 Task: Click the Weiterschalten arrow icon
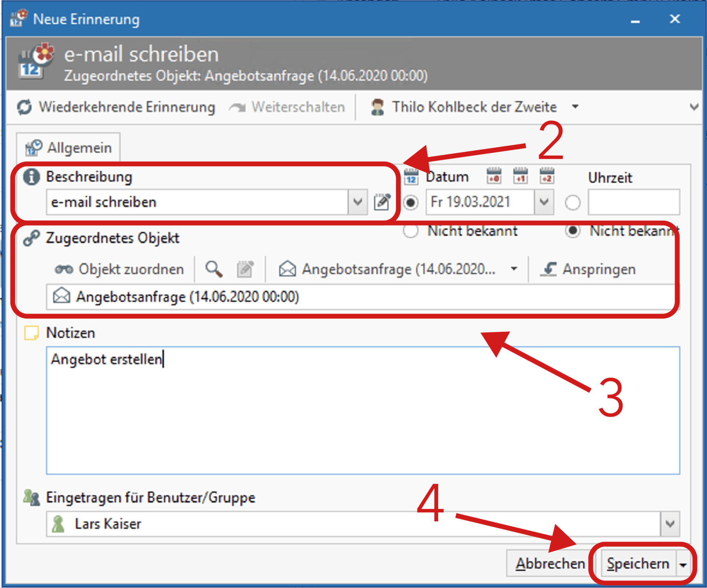[x=238, y=107]
